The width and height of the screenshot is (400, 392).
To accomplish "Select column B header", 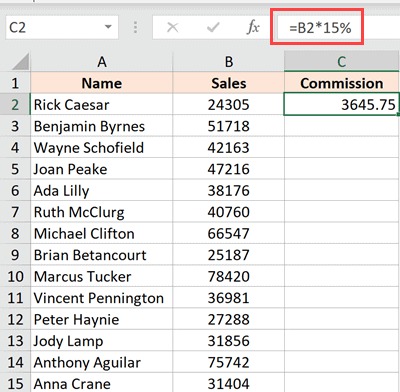I will point(229,62).
